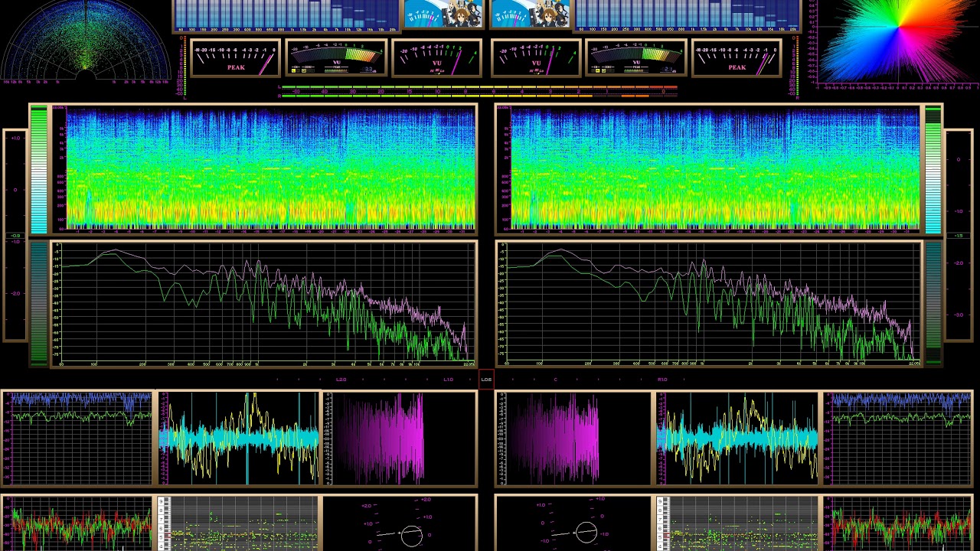980x551 pixels.
Task: Click the left rainbow-scale VU meter
Action: 336,59
